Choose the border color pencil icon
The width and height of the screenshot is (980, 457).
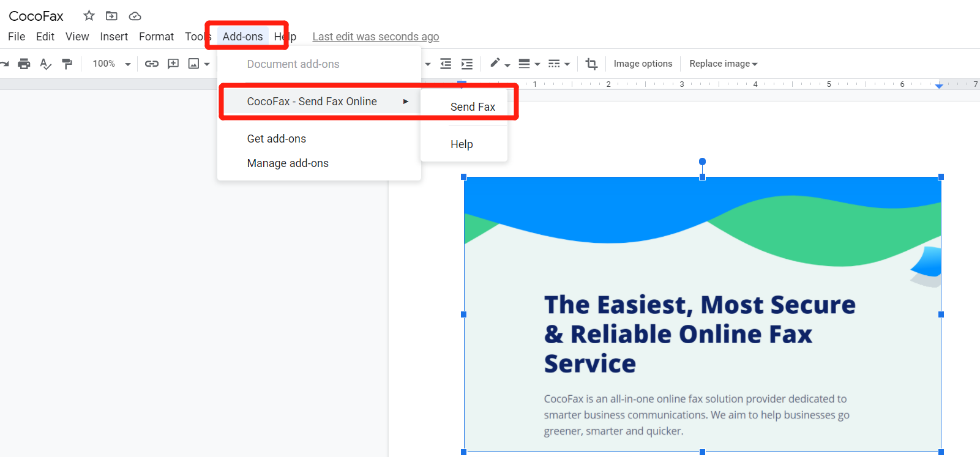(495, 63)
